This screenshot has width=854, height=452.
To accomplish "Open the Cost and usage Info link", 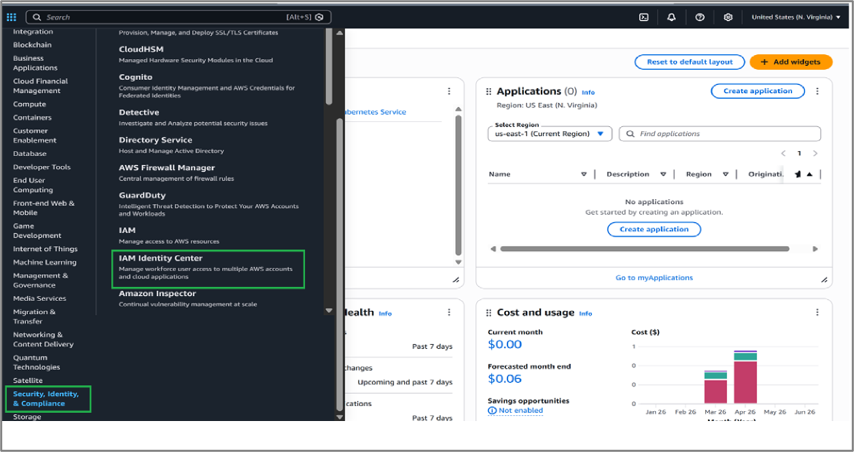I will tap(585, 314).
